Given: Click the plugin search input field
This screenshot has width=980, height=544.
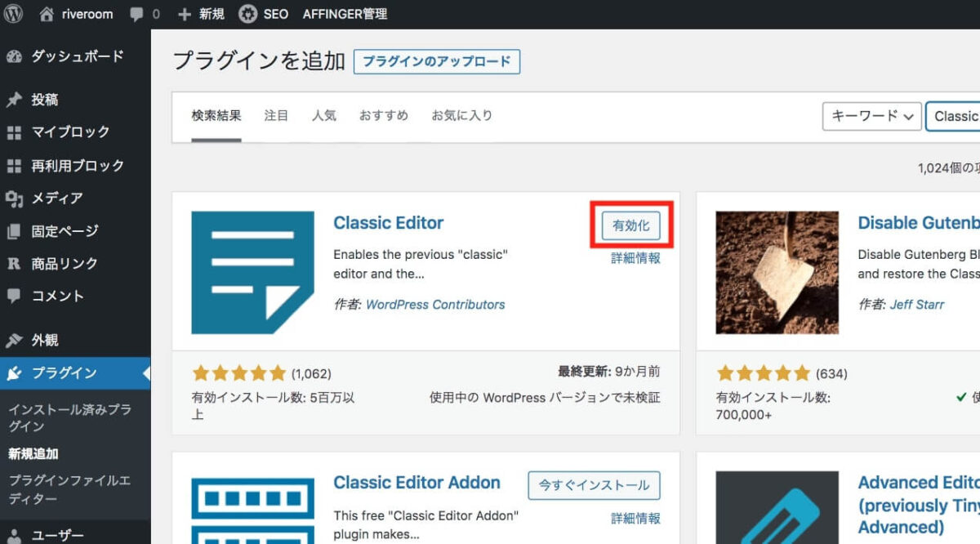Looking at the screenshot, I should 953,116.
